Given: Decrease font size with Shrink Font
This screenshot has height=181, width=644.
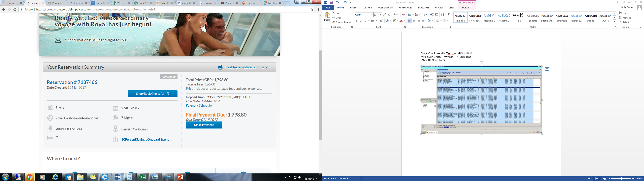Looking at the screenshot, I should click(x=389, y=14).
